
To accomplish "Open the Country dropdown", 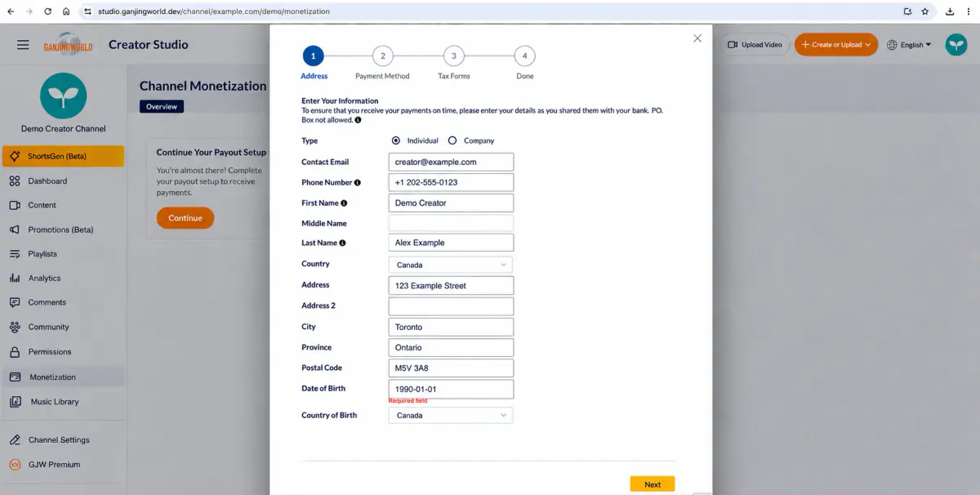I will click(x=451, y=265).
